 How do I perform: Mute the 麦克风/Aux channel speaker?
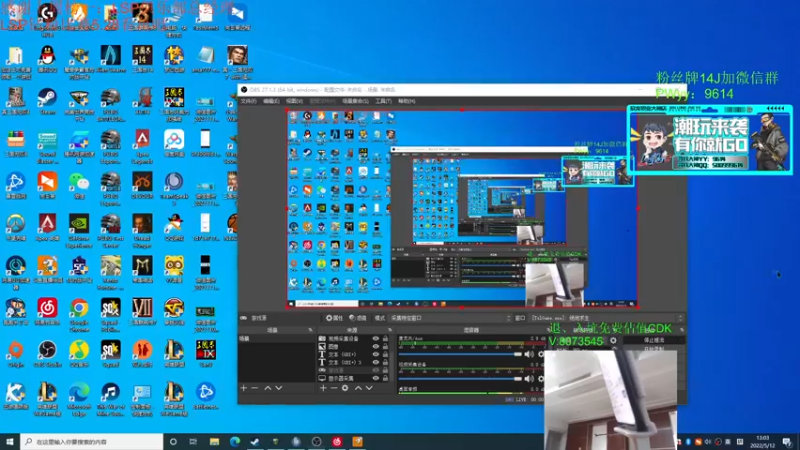[529, 354]
